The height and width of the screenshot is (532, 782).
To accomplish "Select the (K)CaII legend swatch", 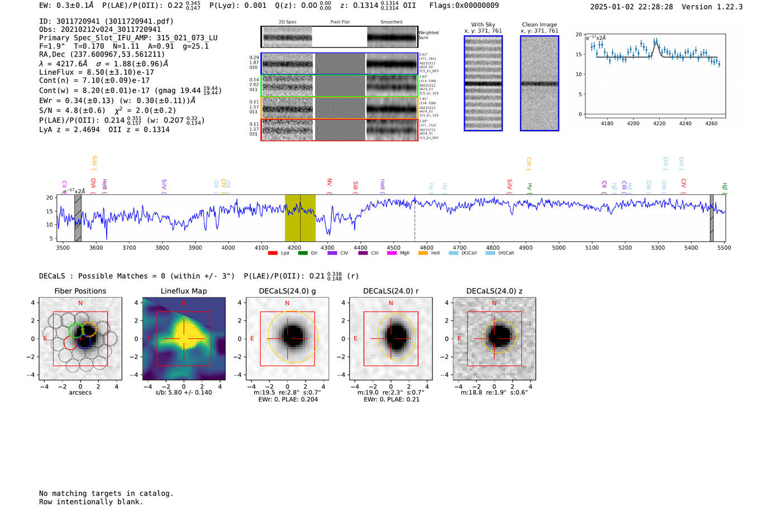I will (x=454, y=253).
